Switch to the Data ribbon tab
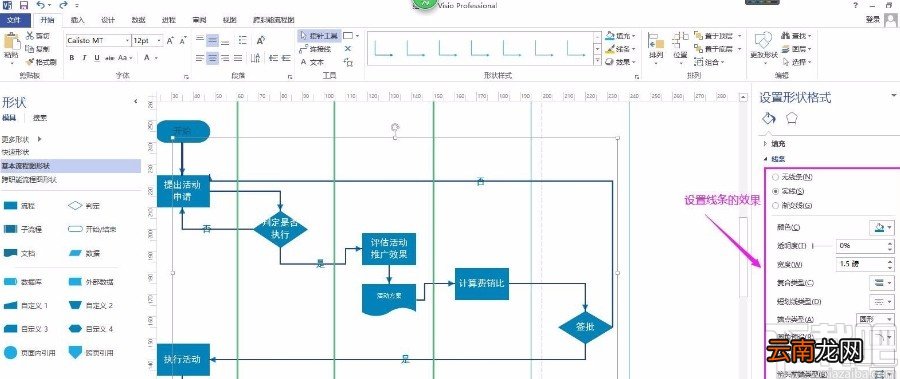The height and width of the screenshot is (379, 900). (x=138, y=20)
